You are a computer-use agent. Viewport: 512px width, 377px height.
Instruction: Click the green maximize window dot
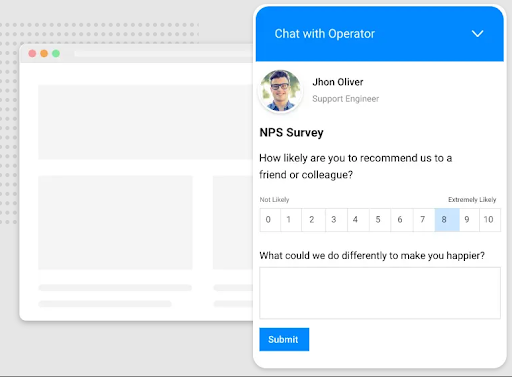coord(56,53)
